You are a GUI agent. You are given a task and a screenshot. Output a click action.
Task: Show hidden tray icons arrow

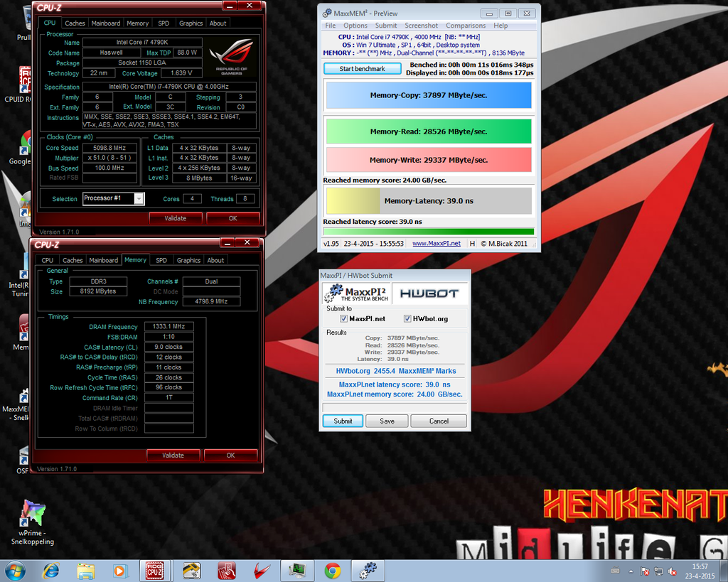point(631,571)
